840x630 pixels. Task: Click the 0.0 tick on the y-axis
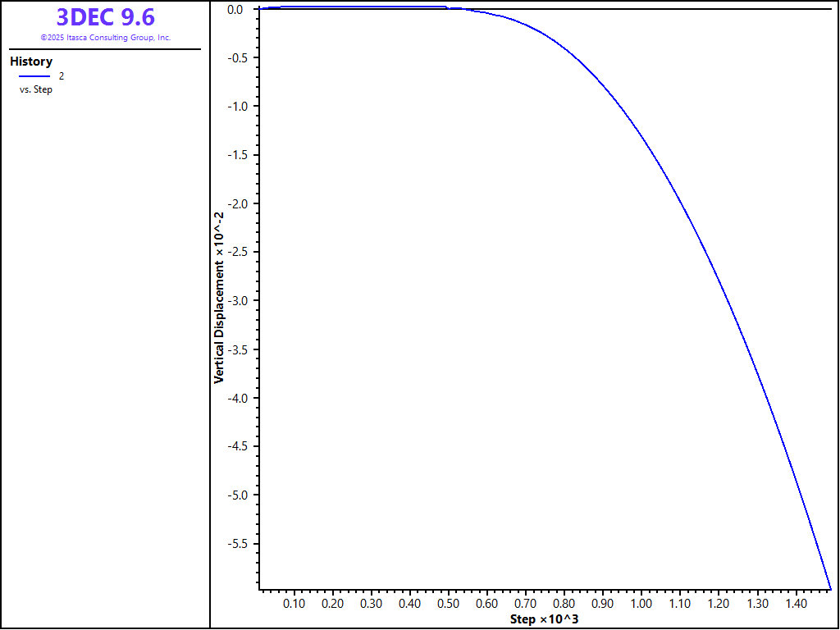click(x=235, y=9)
